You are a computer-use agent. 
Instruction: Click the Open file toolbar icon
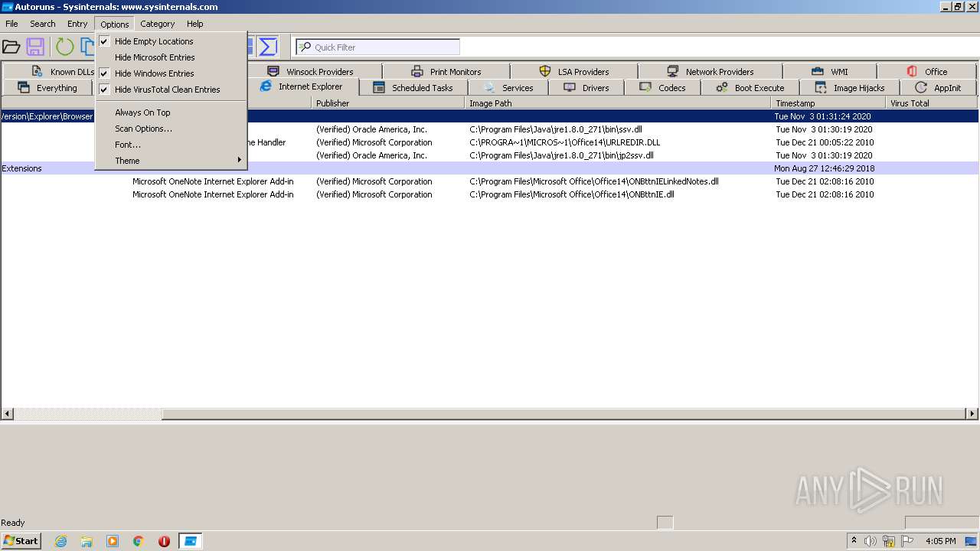pos(11,47)
